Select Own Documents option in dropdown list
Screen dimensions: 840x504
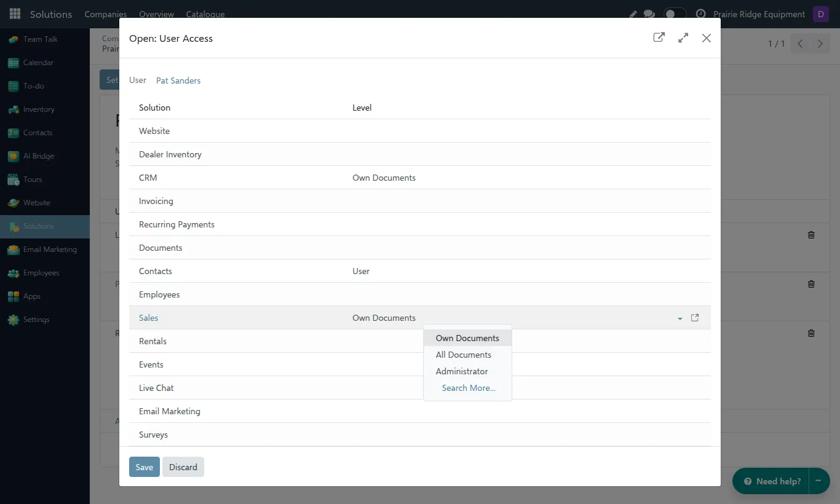(x=467, y=338)
